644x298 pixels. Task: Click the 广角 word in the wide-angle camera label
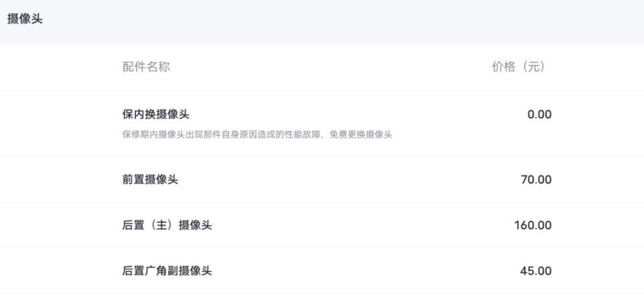[156, 271]
